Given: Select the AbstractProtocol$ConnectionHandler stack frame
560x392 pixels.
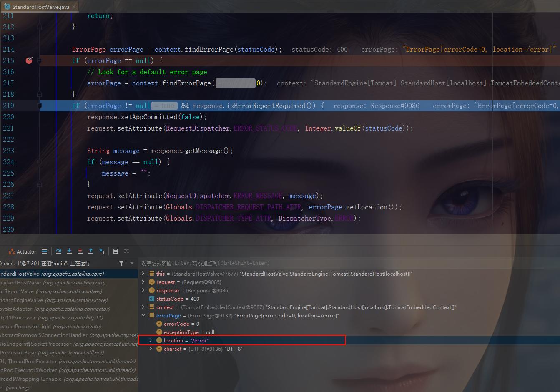Looking at the screenshot, I should [69, 335].
